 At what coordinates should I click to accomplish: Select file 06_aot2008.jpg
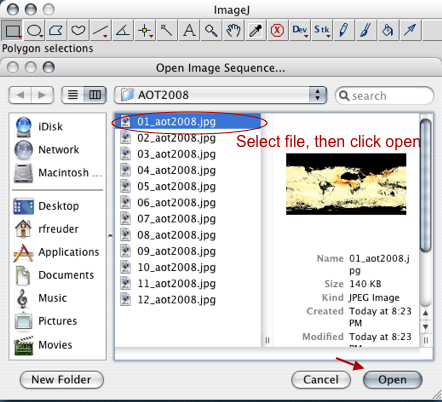coord(188,203)
